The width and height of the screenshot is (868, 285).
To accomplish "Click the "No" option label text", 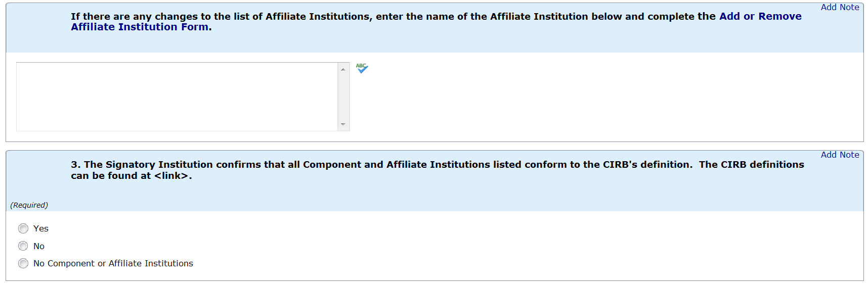I will (x=39, y=246).
